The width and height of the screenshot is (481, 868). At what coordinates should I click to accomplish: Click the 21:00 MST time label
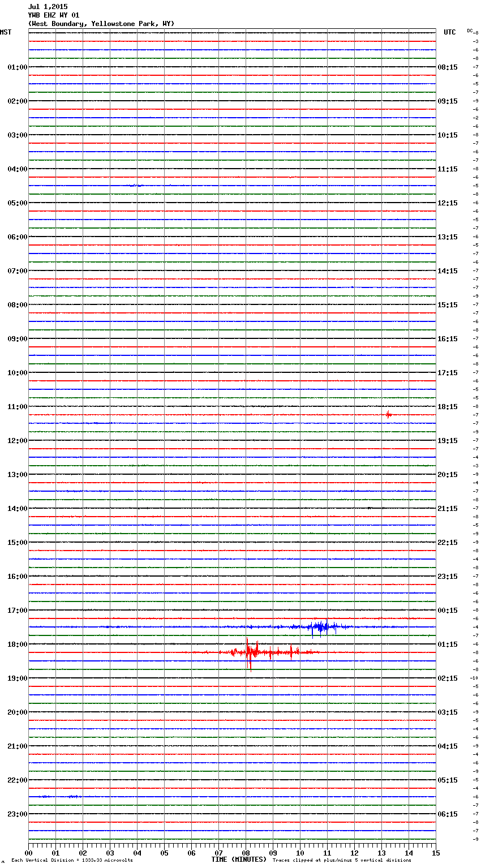point(17,746)
